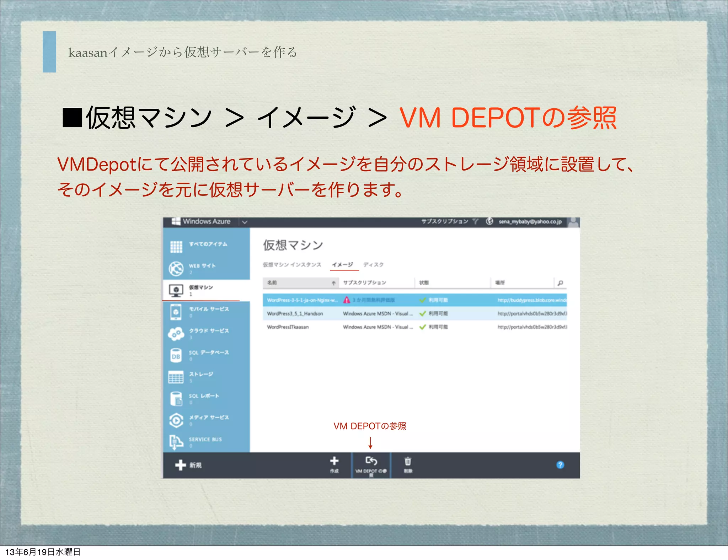Select 仮想マシン monitor icon in sidebar
728x560 pixels.
pos(176,291)
